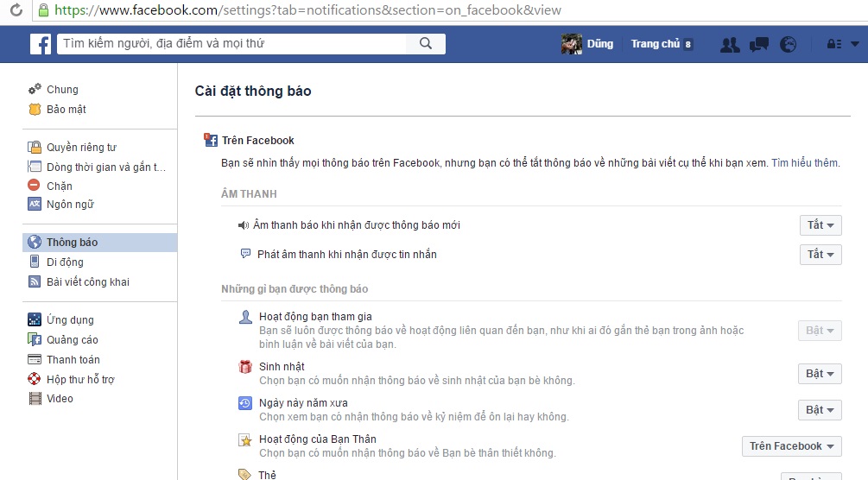
Task: Click the person icon for Hoạt động bạn tham gia
Action: (245, 317)
